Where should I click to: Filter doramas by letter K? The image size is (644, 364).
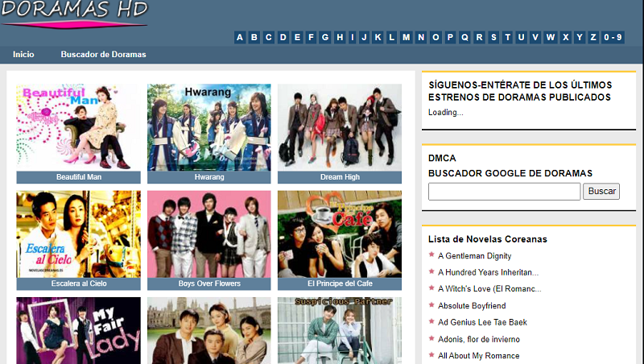378,37
